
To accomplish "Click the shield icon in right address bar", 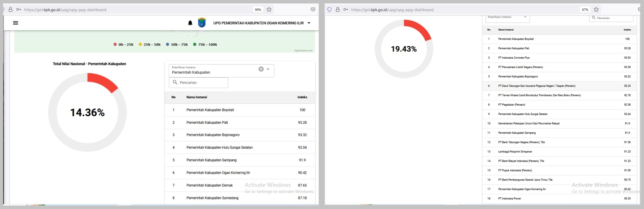I will (x=329, y=10).
